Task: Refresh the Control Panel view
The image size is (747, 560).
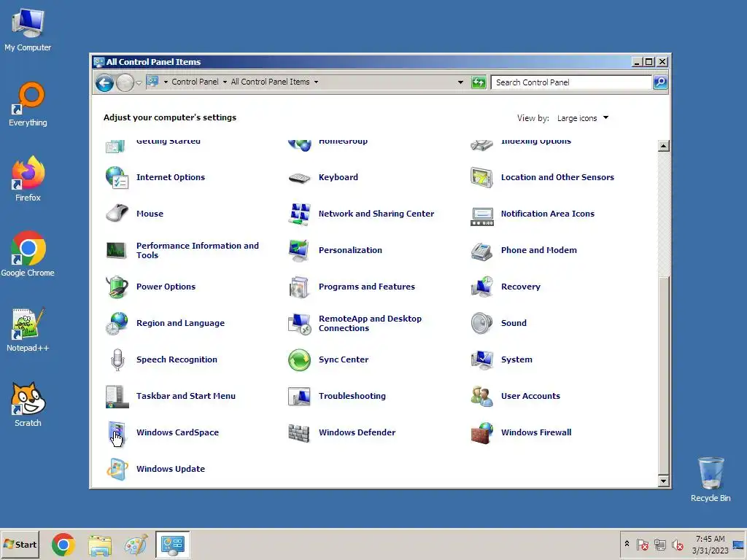Action: click(x=479, y=82)
